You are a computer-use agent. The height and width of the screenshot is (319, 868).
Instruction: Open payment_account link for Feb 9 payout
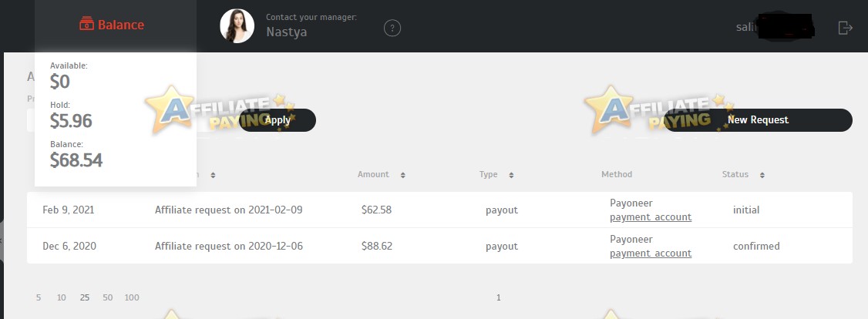651,217
